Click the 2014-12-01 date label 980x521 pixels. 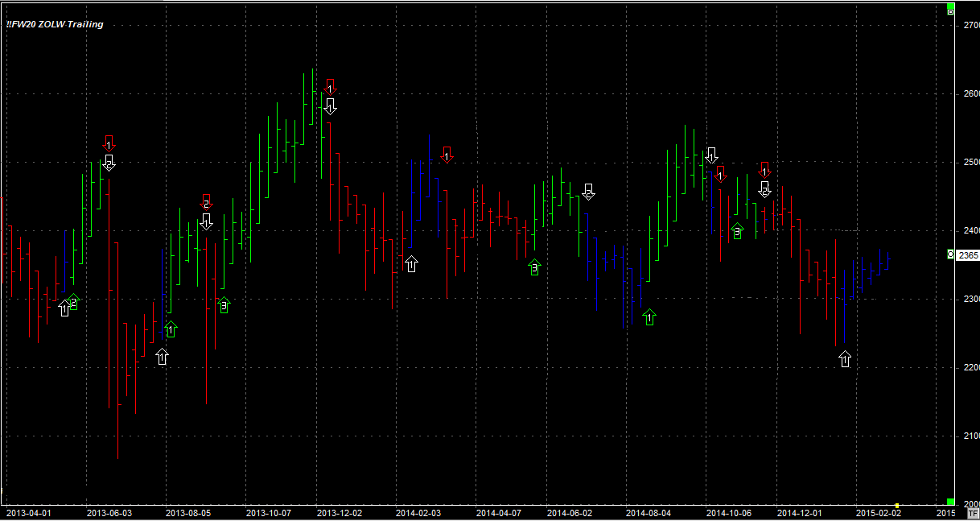click(x=800, y=512)
